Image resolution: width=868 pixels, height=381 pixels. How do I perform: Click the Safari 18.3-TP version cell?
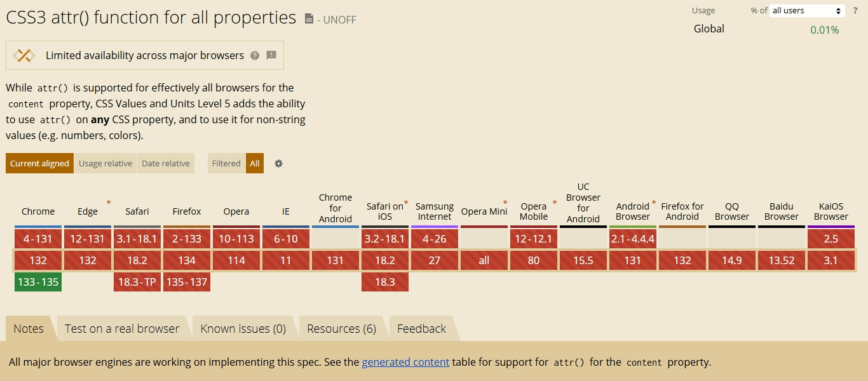(x=137, y=282)
